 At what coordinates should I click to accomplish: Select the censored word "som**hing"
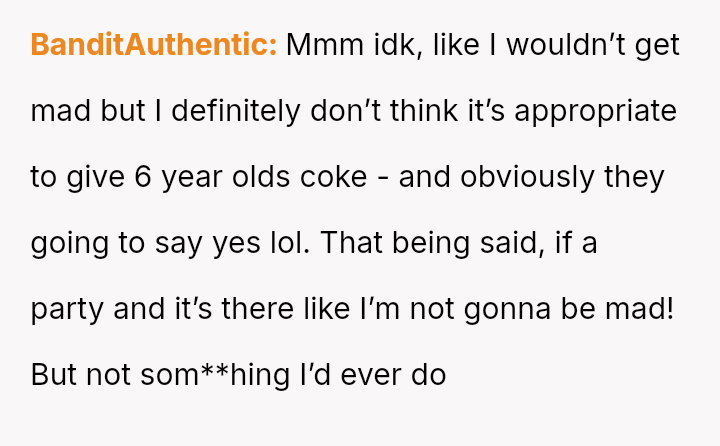[x=215, y=375]
